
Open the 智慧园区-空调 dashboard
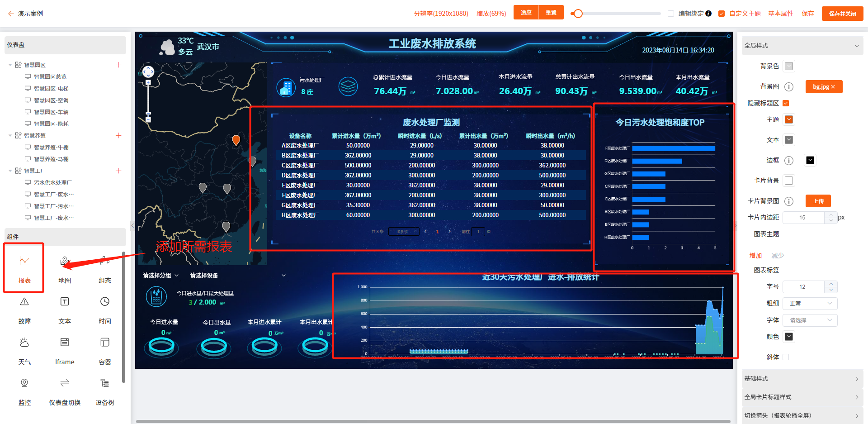click(x=51, y=100)
